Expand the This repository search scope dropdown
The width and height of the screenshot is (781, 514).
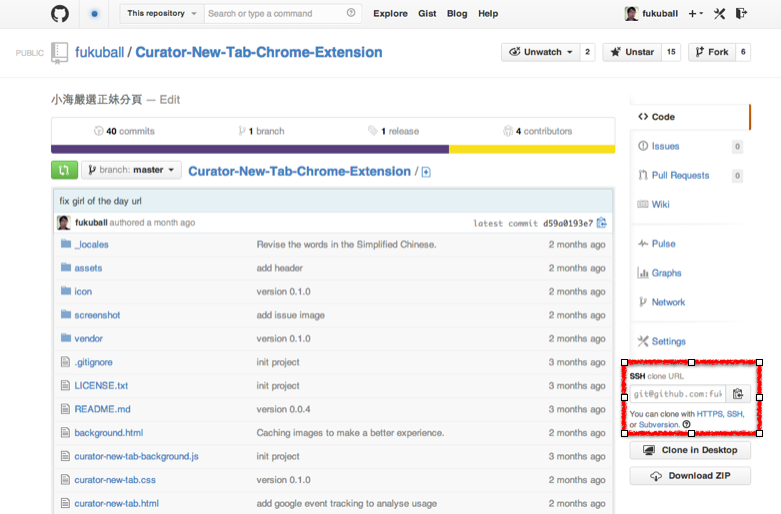(x=162, y=13)
